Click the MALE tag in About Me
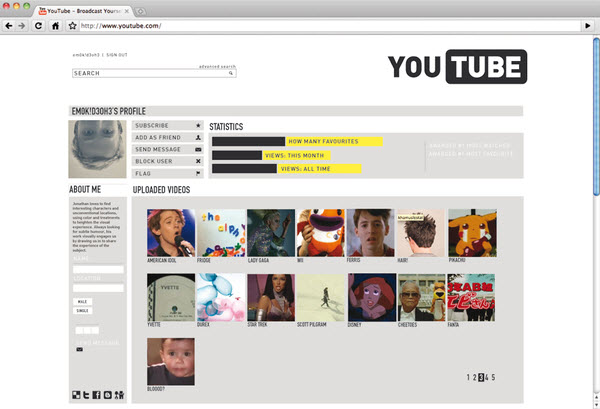The width and height of the screenshot is (600, 409). pos(82,301)
